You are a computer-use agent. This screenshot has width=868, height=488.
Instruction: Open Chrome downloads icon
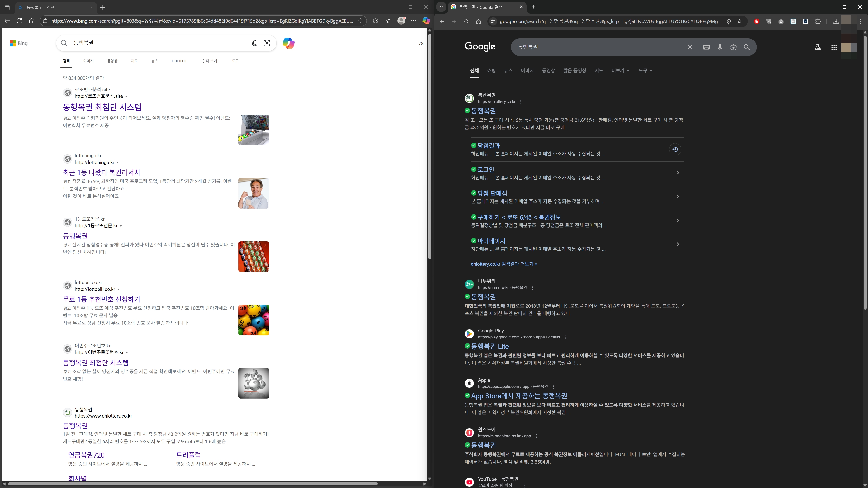836,21
